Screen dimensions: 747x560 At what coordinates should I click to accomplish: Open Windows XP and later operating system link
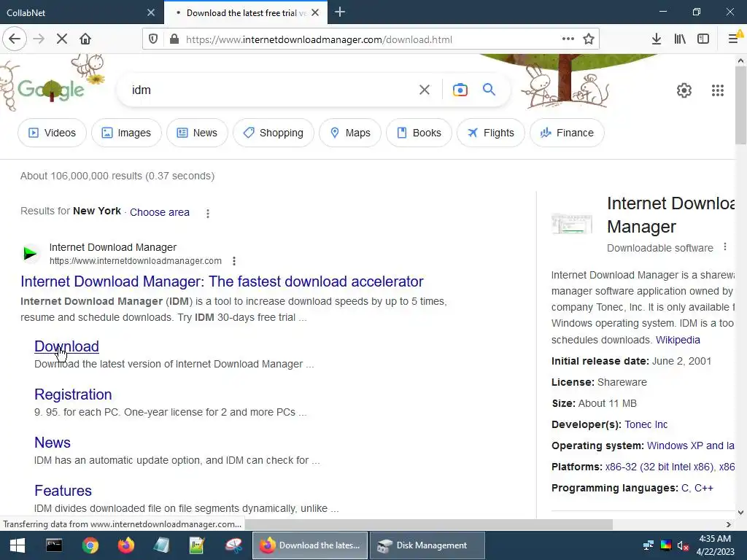[690, 446]
